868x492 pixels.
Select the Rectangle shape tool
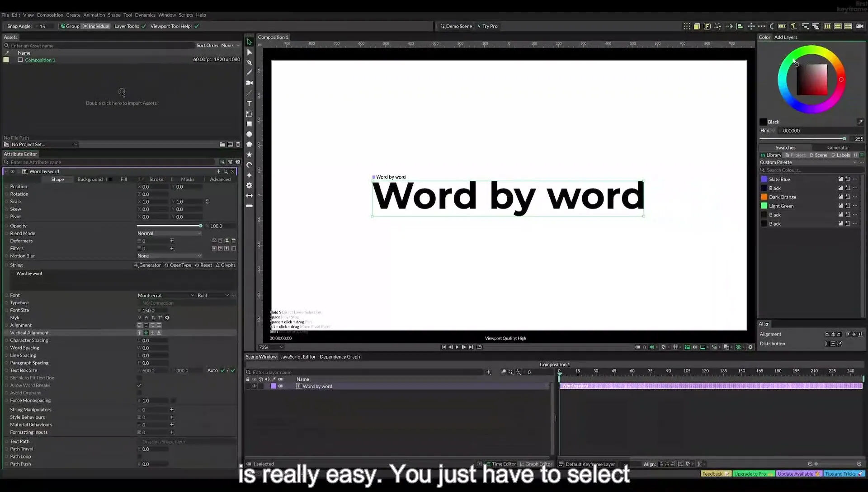tap(249, 124)
